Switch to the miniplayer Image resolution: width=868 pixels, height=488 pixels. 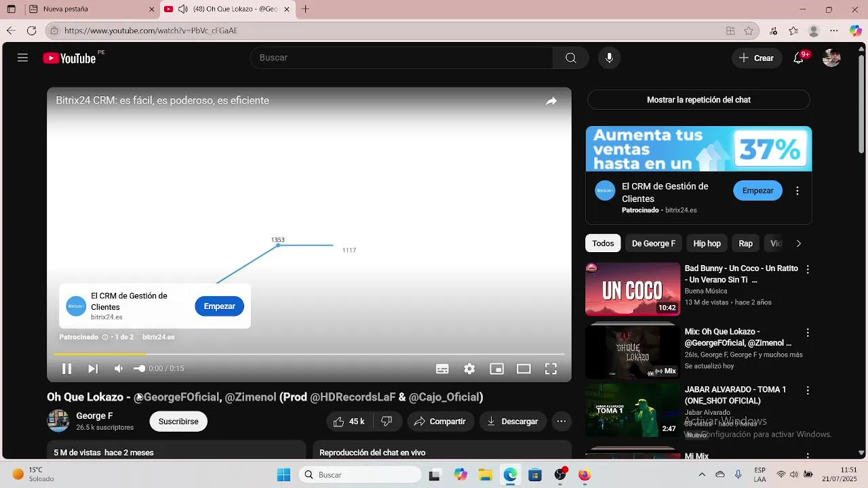(496, 369)
